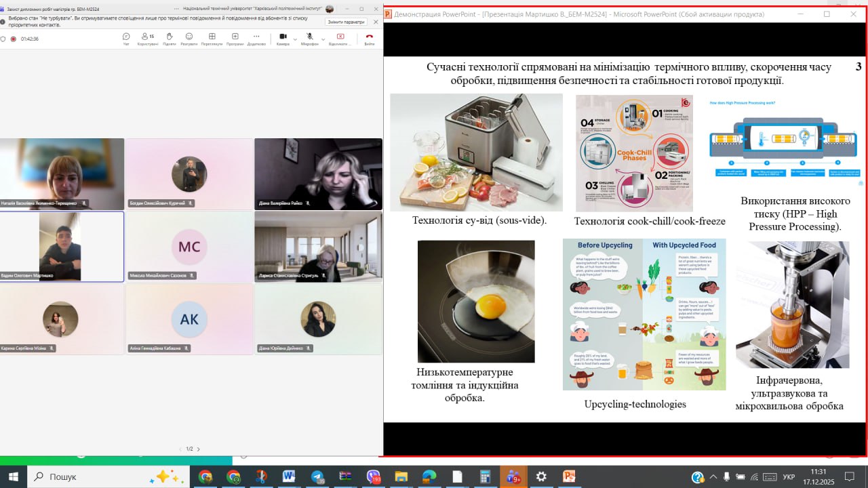Open the view (Перегляд) layout options
The width and height of the screenshot is (868, 488).
(x=212, y=38)
